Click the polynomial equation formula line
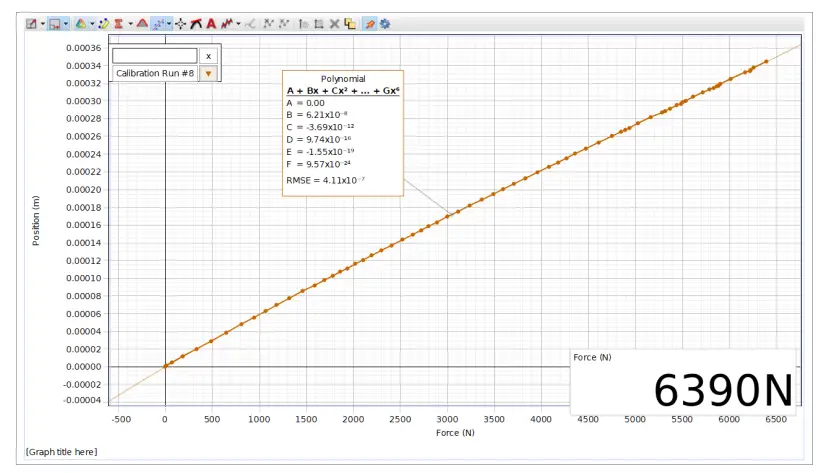This screenshot has width=818, height=473. tap(343, 91)
